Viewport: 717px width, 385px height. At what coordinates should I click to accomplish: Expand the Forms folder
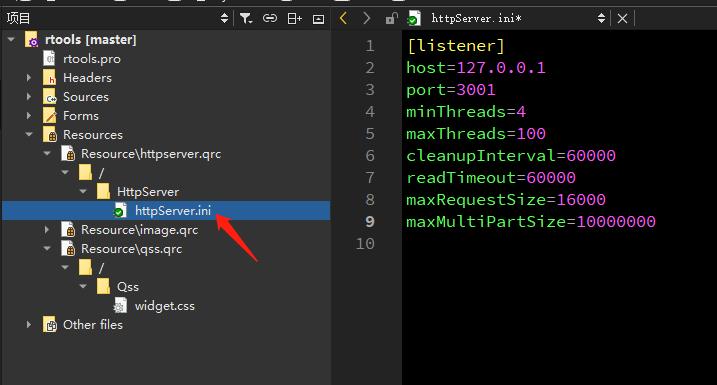(29, 116)
